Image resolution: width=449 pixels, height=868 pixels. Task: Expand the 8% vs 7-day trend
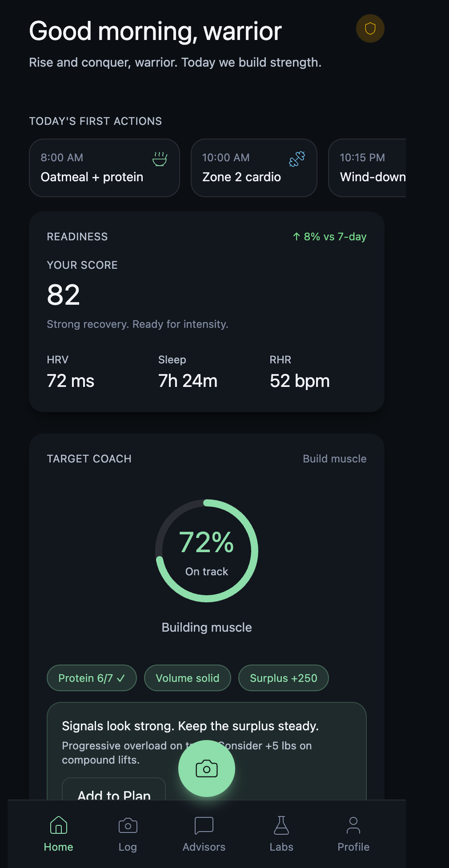click(329, 237)
